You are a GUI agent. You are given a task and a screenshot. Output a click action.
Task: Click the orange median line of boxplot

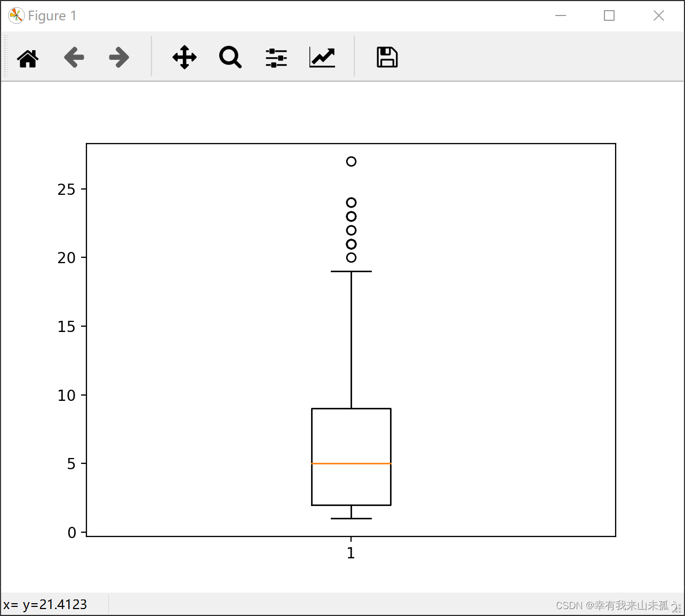click(x=351, y=463)
